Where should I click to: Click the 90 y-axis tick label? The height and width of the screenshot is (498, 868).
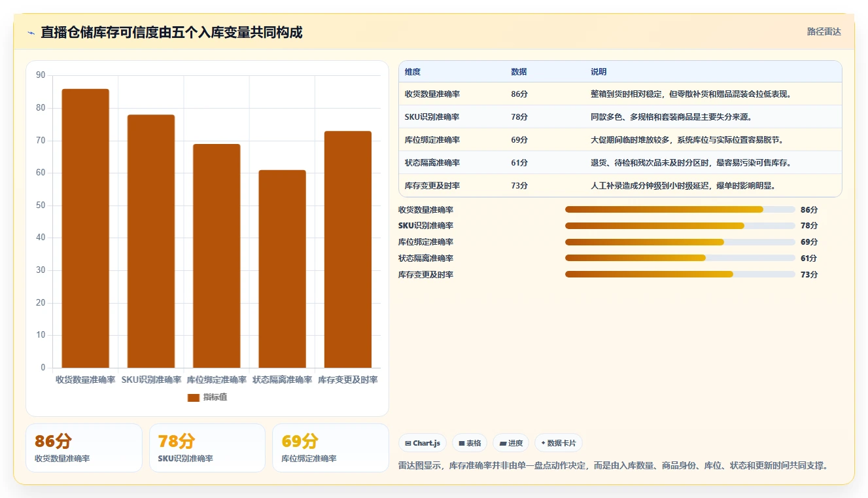coord(41,75)
